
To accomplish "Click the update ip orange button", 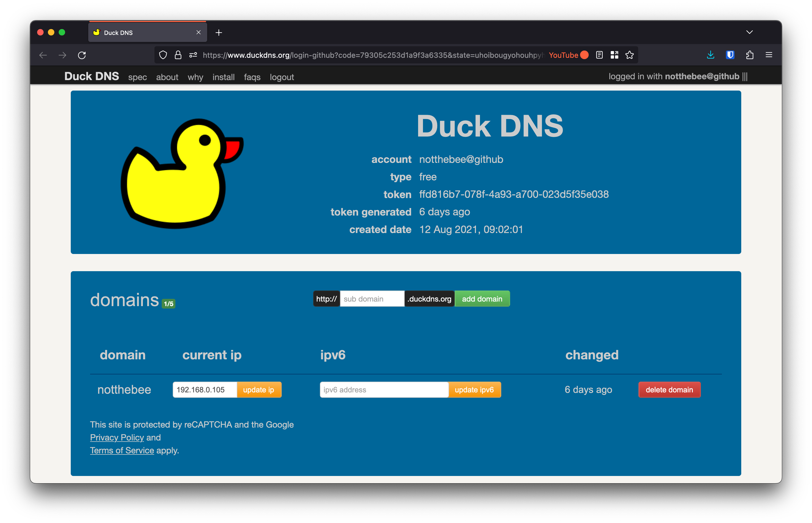I will (259, 390).
